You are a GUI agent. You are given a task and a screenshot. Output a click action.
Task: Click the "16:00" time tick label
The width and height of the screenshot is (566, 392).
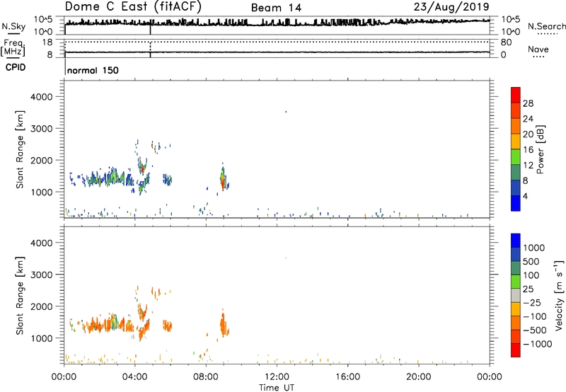[347, 377]
